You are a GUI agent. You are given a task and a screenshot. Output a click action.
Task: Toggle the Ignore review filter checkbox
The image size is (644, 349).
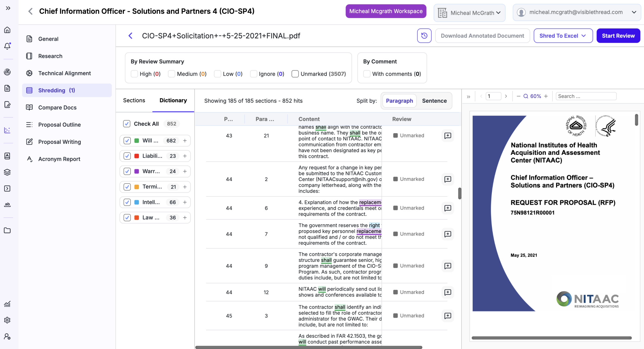254,74
